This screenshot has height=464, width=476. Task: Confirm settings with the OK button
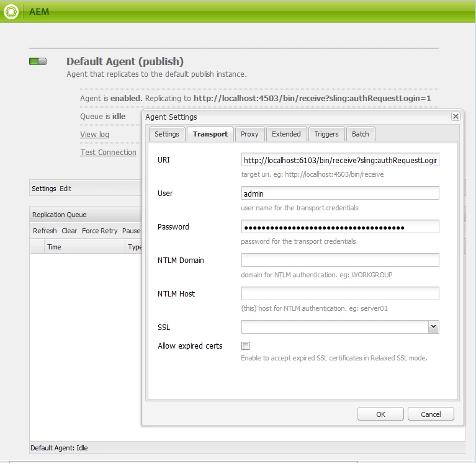[x=380, y=414]
